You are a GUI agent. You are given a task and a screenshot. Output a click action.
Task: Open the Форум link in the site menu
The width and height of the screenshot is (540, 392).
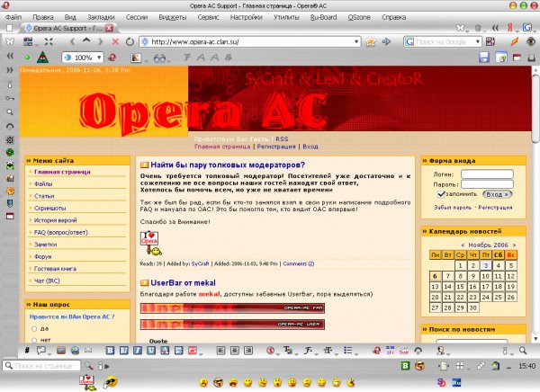[x=42, y=257]
